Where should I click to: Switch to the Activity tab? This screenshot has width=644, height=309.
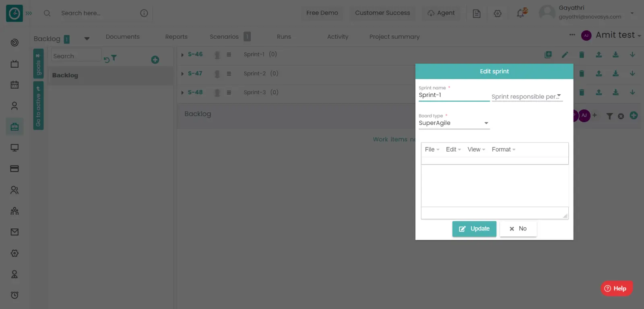(x=338, y=37)
